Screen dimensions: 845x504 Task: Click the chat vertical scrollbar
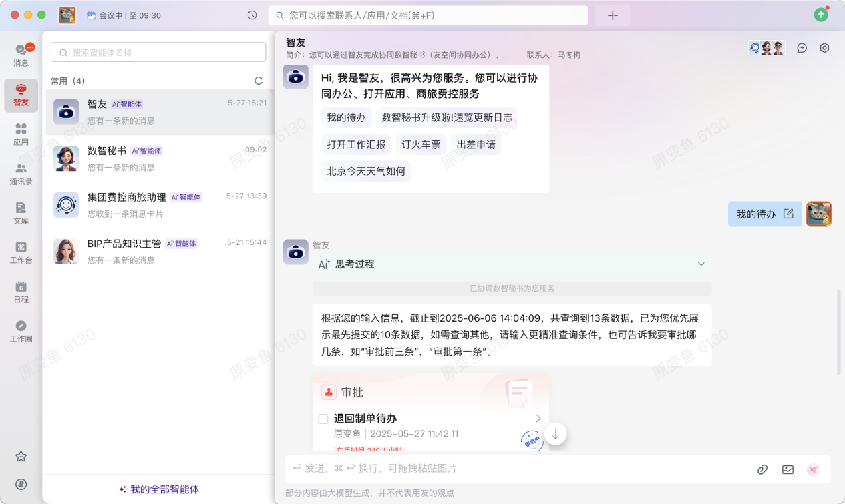point(838,332)
